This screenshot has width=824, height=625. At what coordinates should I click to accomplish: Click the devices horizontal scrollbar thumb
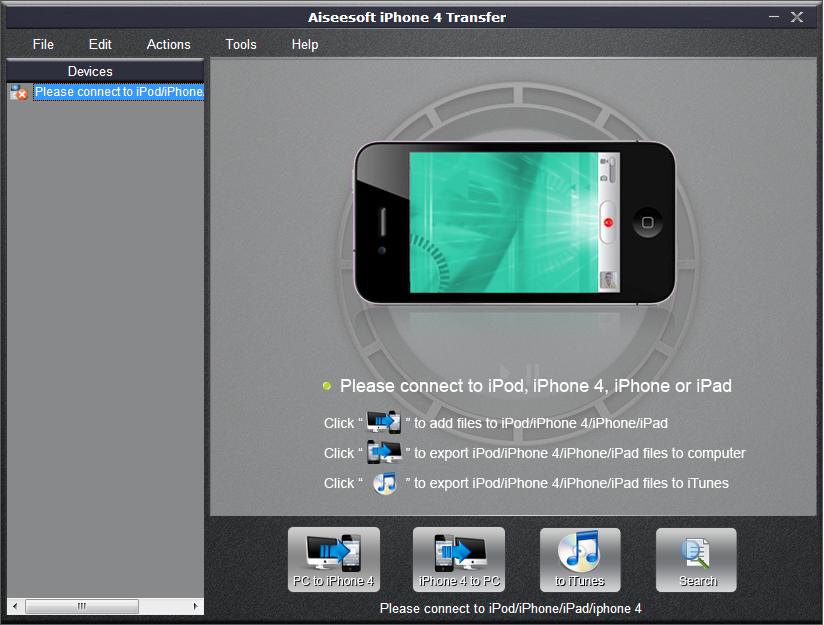82,606
